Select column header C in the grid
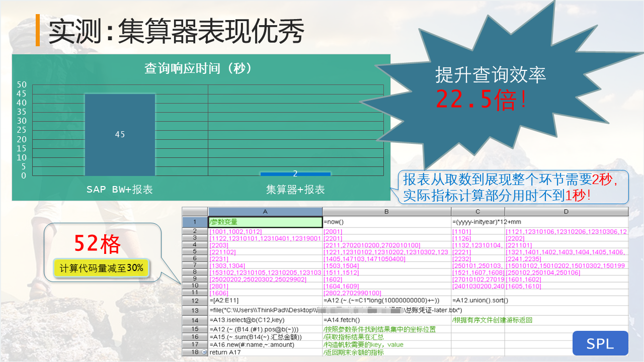 (478, 212)
